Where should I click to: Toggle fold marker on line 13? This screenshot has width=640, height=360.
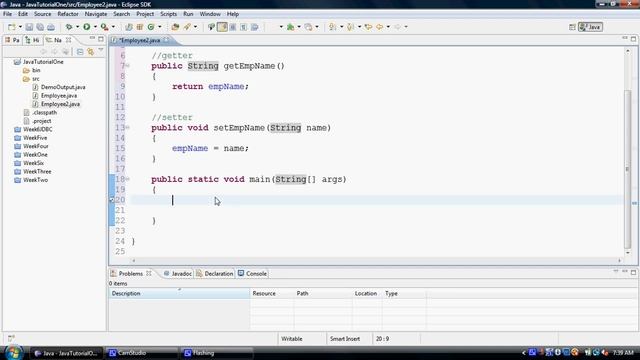[x=128, y=128]
